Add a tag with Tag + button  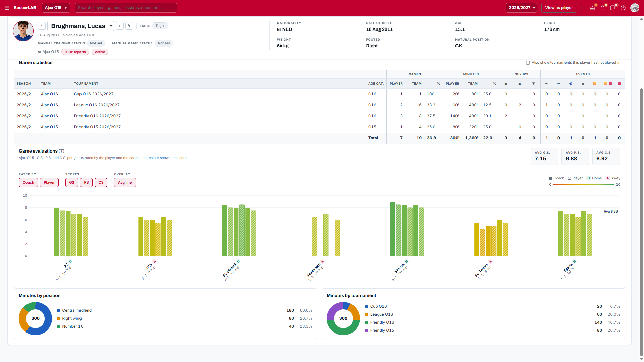pyautogui.click(x=160, y=26)
